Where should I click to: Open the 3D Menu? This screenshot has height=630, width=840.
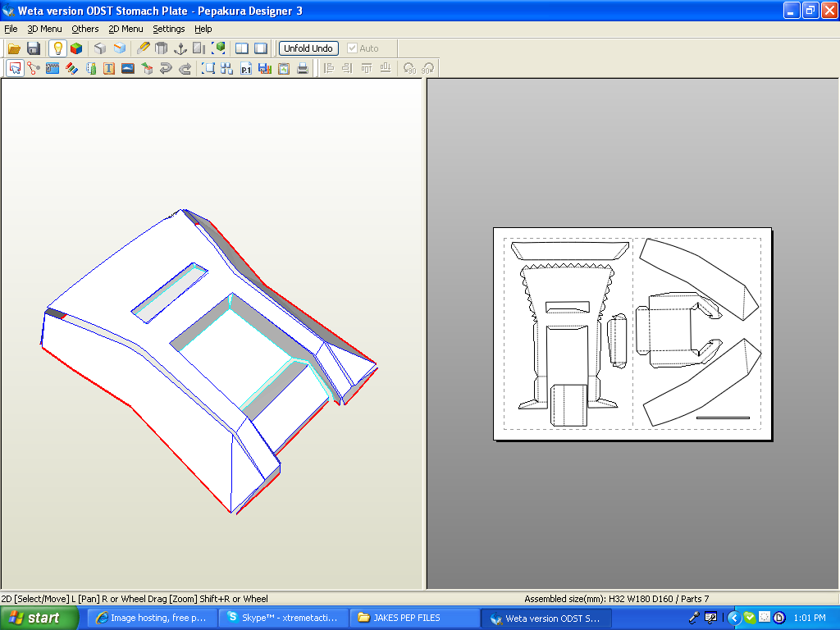(44, 29)
